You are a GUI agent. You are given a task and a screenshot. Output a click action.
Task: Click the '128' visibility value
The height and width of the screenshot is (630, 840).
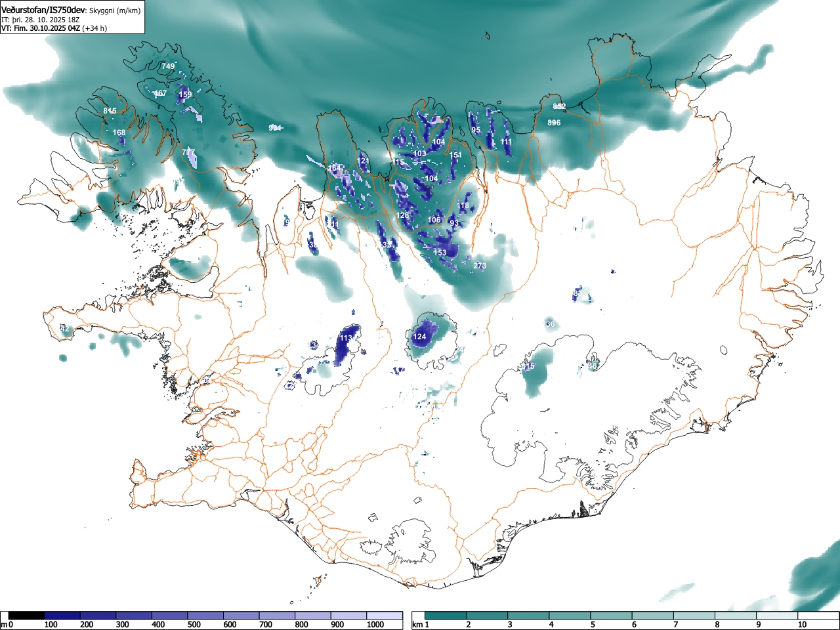pos(403,215)
